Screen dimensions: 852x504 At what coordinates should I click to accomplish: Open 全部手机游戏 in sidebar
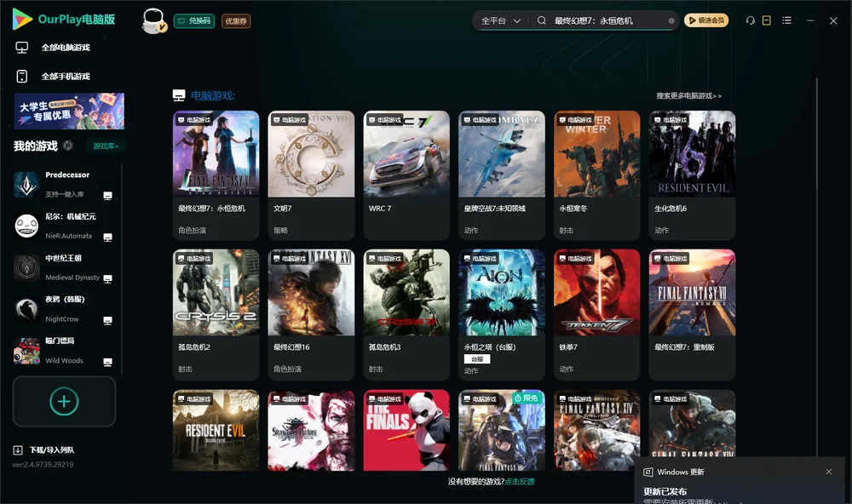point(66,77)
